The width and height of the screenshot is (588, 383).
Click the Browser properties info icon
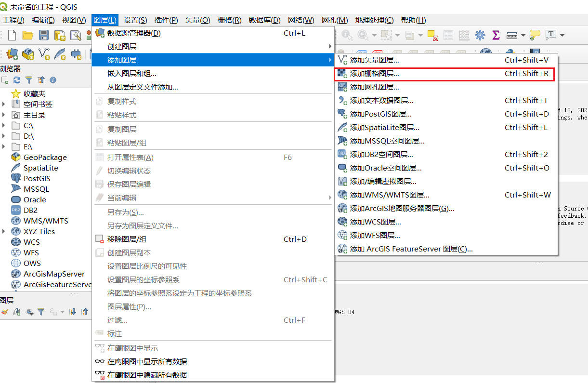(x=53, y=80)
